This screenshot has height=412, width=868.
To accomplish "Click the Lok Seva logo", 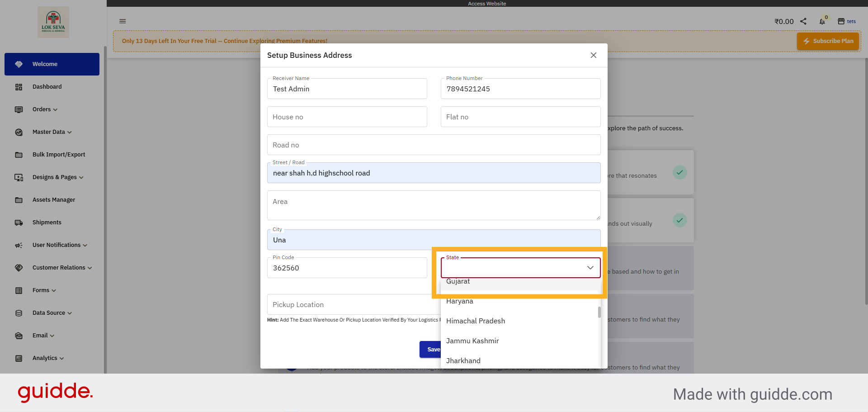I will pyautogui.click(x=53, y=22).
